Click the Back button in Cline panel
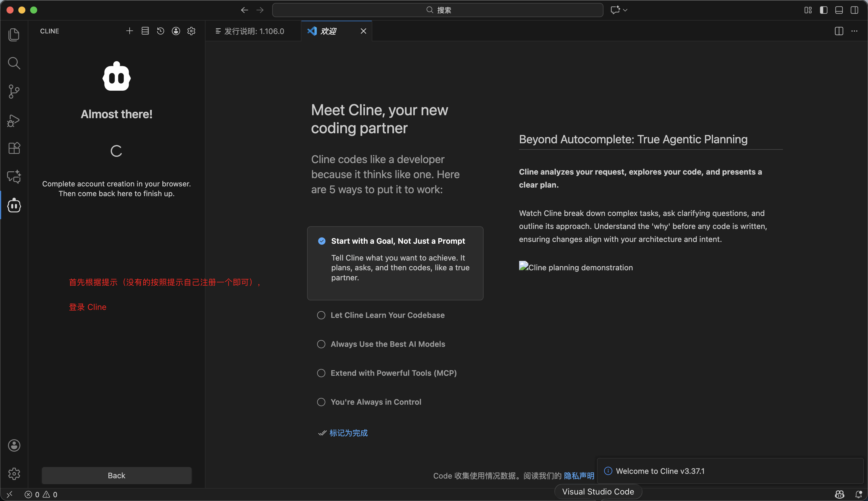868x501 pixels. (117, 476)
